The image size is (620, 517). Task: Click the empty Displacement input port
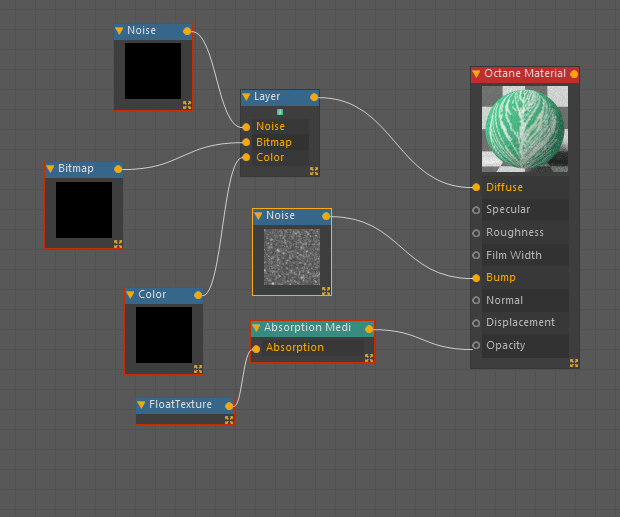coord(476,323)
